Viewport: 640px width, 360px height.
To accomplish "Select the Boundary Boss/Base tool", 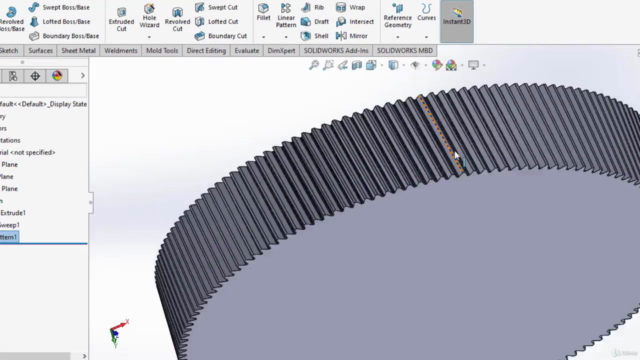I will click(x=64, y=36).
